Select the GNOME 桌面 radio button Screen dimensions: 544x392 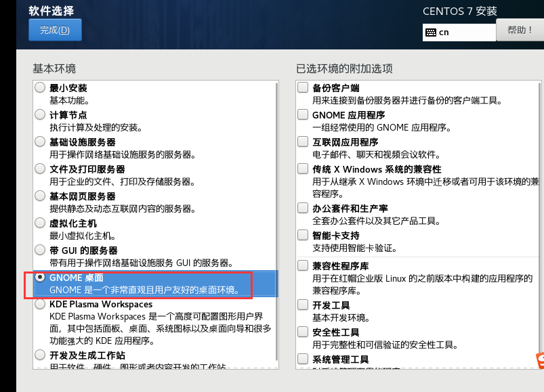point(40,278)
